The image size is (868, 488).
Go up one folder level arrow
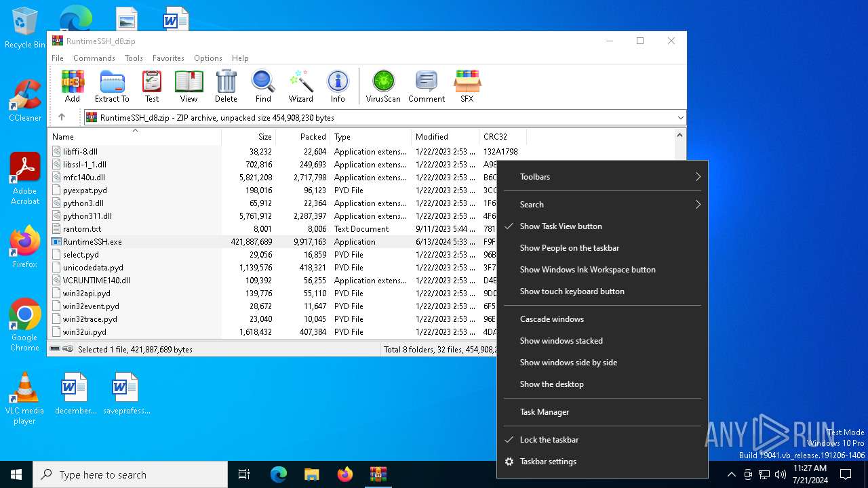[62, 117]
